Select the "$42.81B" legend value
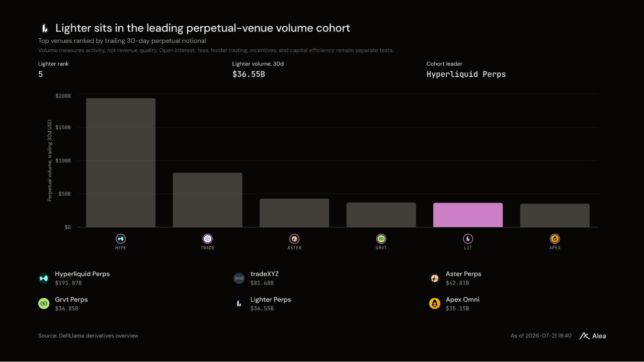The width and height of the screenshot is (644, 362). [457, 283]
